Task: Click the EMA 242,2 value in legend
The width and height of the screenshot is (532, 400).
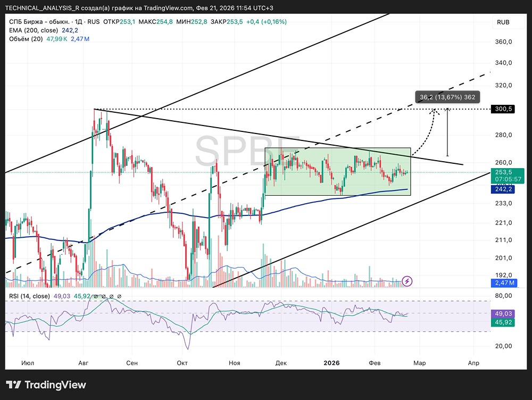Action: pos(70,30)
